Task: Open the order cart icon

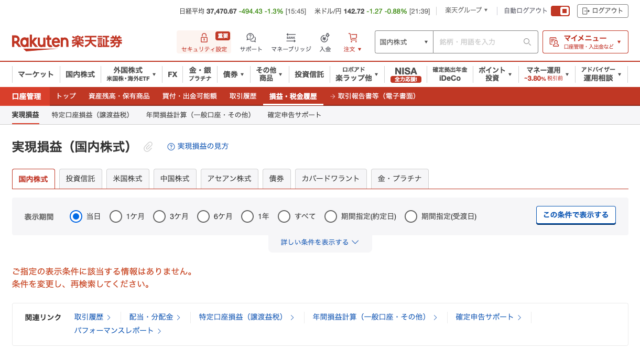Action: pyautogui.click(x=353, y=38)
